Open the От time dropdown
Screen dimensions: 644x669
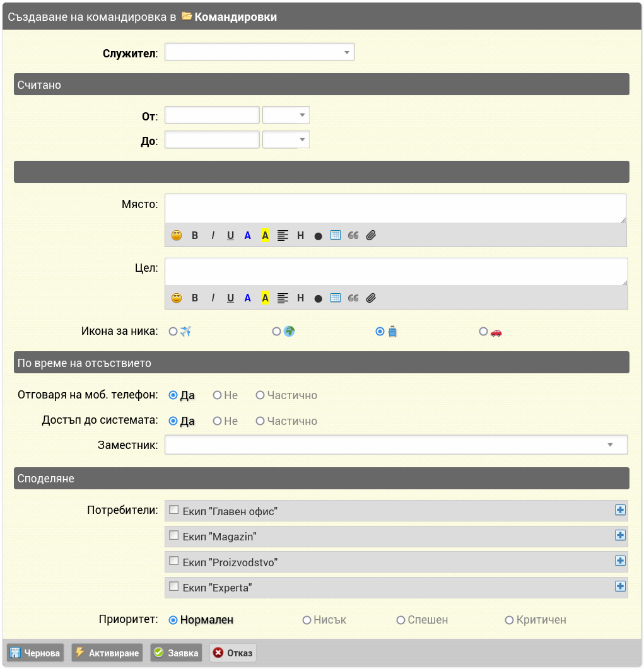286,115
